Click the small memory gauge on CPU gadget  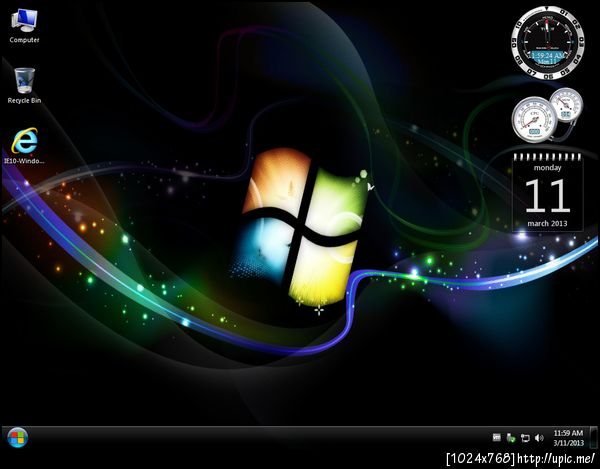(x=566, y=104)
